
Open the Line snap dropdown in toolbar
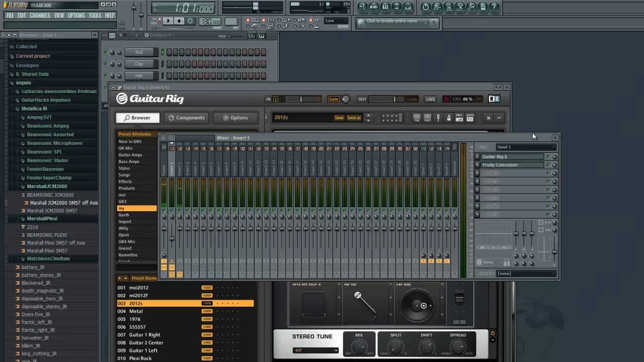[336, 21]
